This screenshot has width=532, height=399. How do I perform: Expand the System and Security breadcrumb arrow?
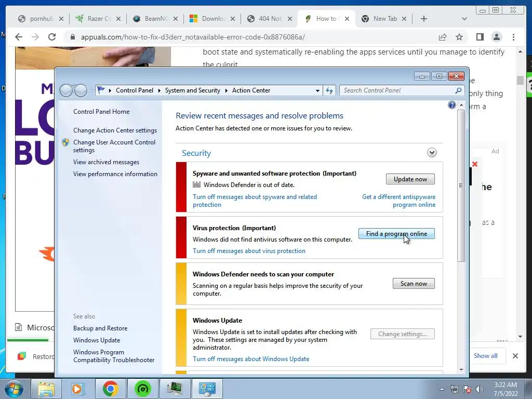click(x=227, y=90)
